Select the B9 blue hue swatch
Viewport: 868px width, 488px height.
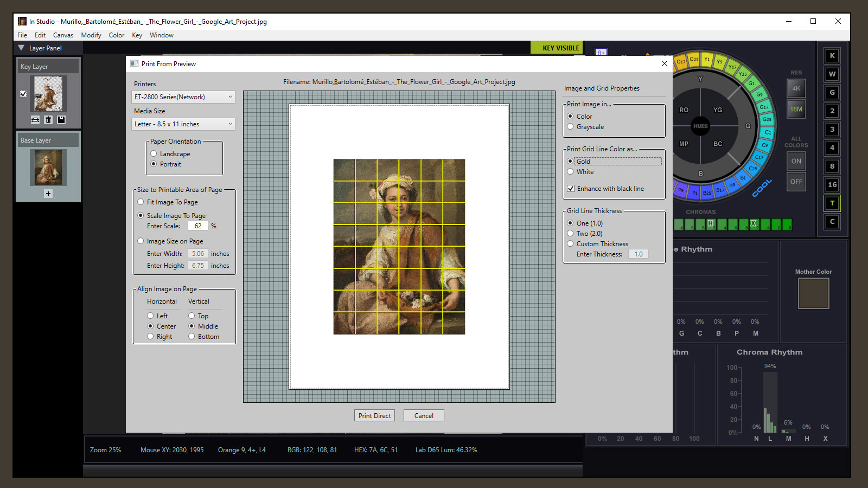click(x=732, y=184)
